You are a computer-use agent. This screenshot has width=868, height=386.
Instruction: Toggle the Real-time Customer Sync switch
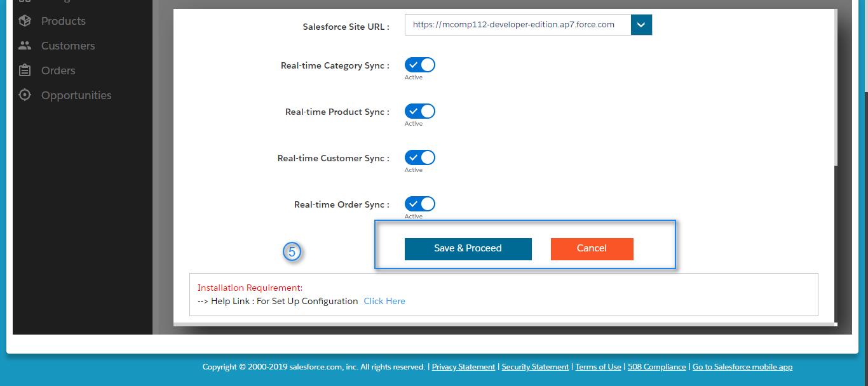420,157
